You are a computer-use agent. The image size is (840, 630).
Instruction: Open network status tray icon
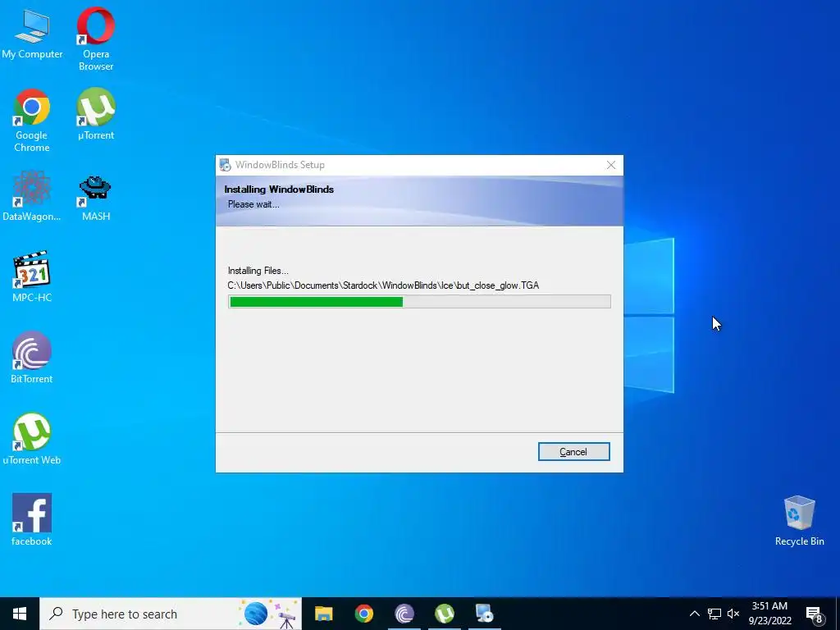(714, 614)
